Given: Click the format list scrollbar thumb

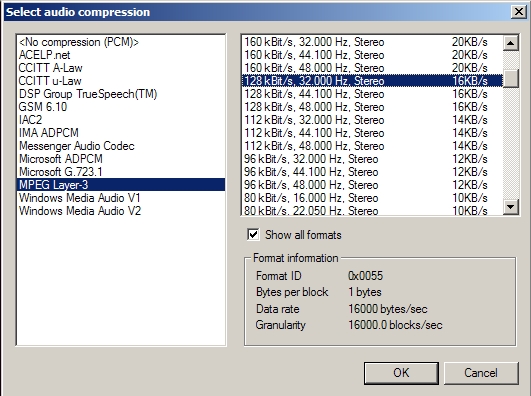Looking at the screenshot, I should coord(511,79).
